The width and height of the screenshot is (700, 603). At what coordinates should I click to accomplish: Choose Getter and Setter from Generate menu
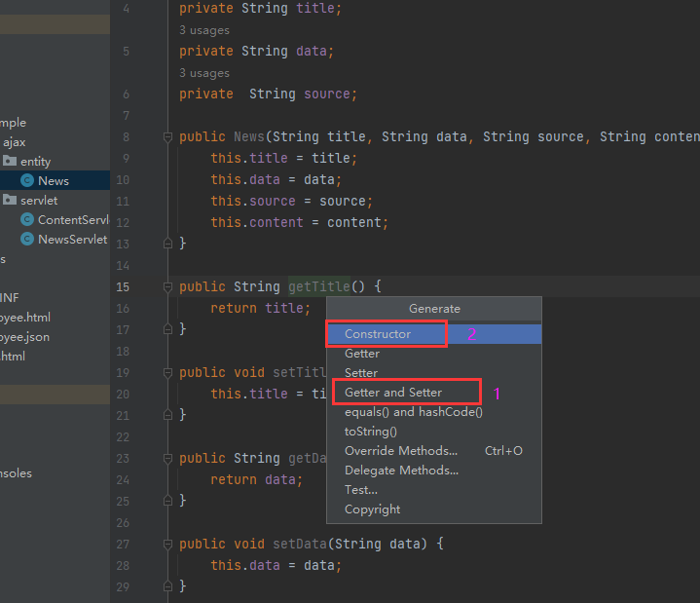[x=393, y=393]
